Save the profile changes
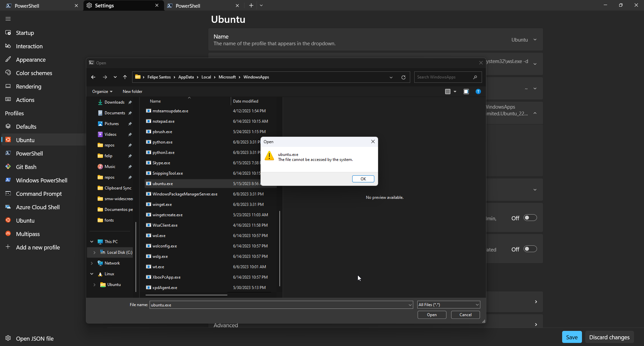 tap(571, 337)
